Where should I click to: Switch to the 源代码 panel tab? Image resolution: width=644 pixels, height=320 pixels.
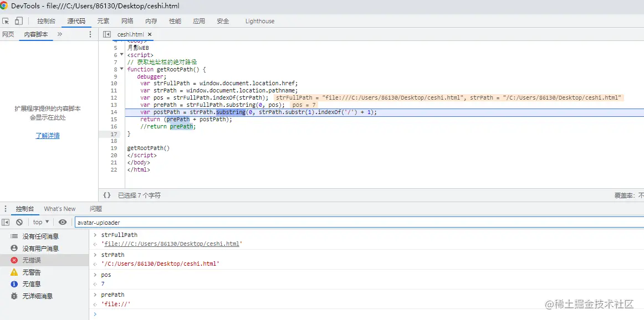tap(76, 22)
